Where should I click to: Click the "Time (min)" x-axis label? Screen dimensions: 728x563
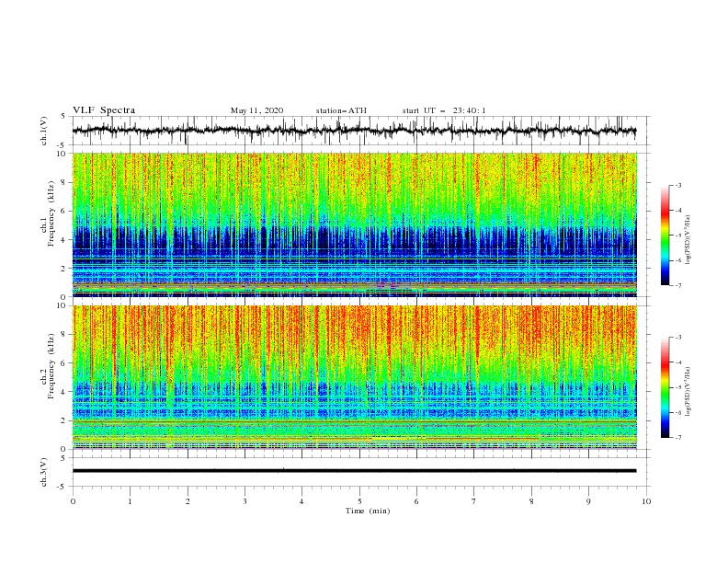coord(368,511)
